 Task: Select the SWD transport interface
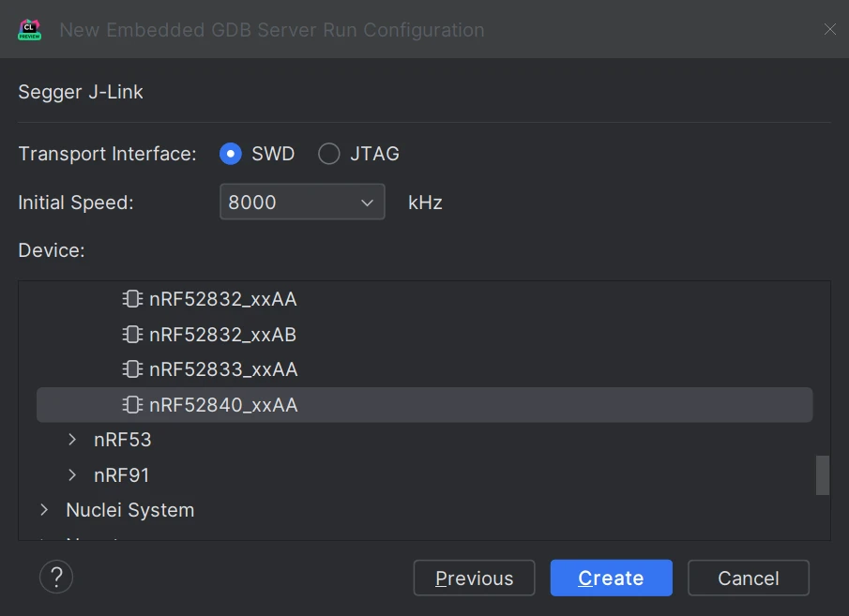tap(231, 154)
